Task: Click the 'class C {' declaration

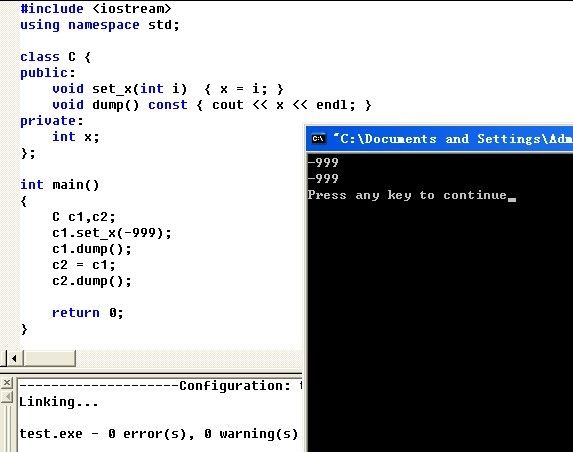Action: coord(55,57)
